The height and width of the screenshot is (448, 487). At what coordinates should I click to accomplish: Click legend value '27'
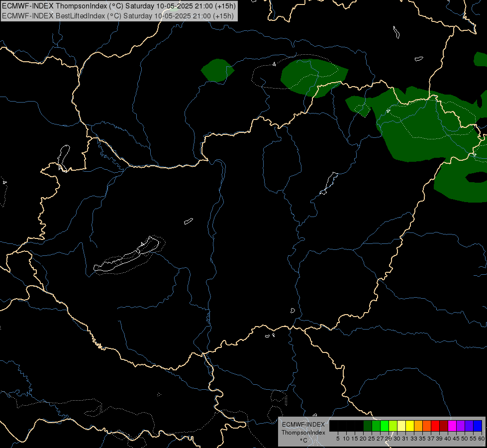(x=380, y=439)
